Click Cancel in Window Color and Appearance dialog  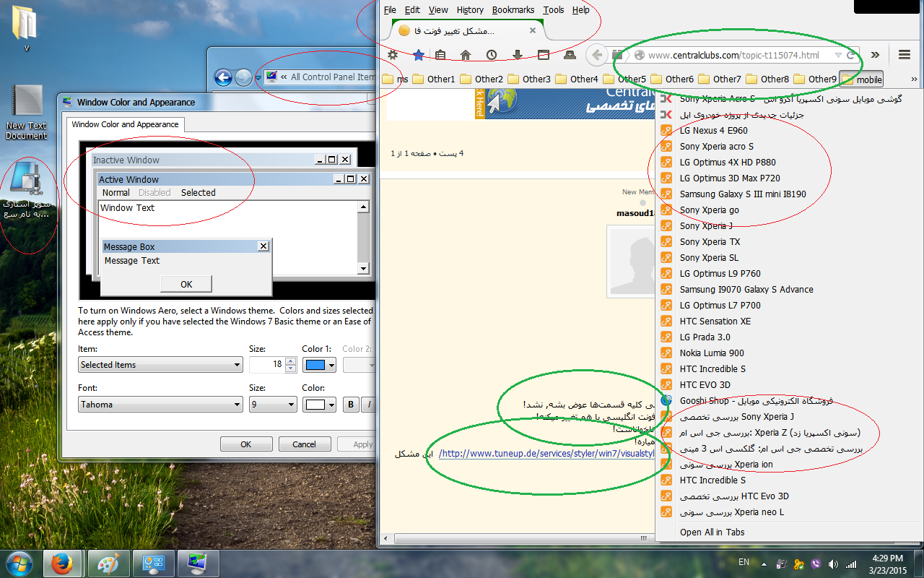coord(305,444)
